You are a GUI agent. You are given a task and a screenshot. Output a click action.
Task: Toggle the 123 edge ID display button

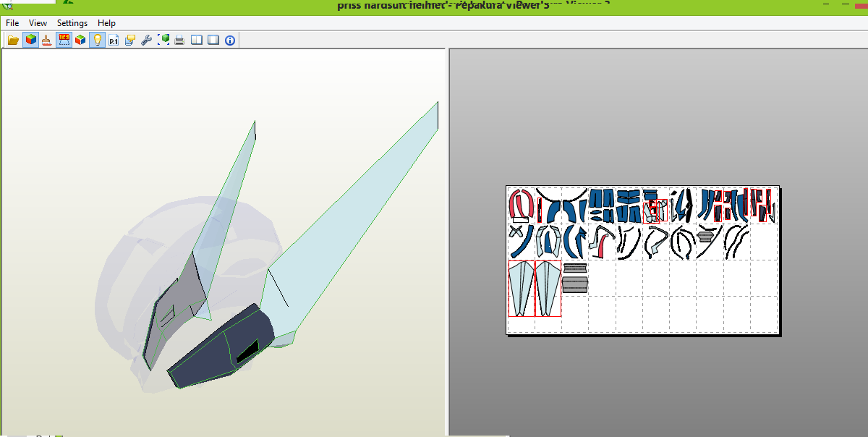(x=64, y=41)
